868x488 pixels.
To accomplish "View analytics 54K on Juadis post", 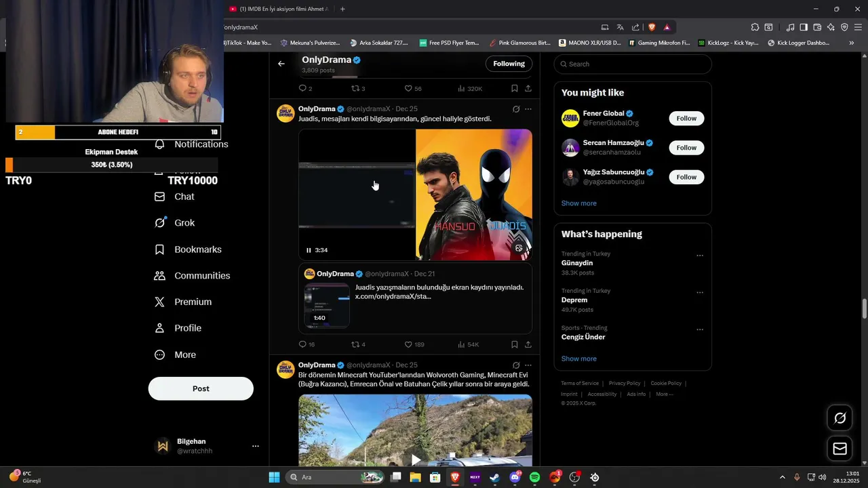I will pyautogui.click(x=469, y=344).
